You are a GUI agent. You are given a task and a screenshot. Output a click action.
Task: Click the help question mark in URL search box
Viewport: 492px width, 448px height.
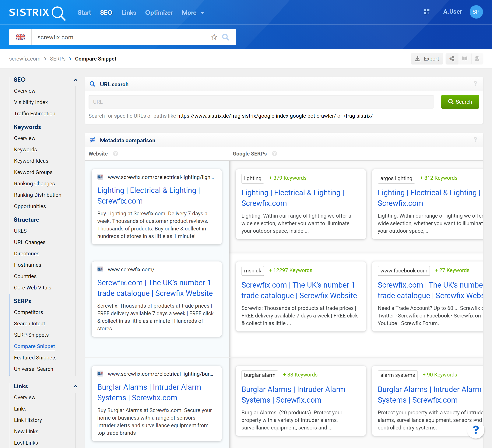475,84
